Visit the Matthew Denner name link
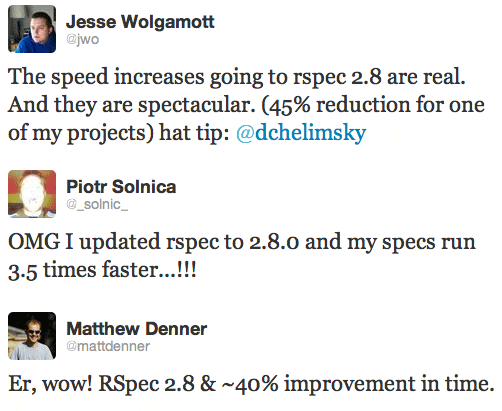The height and width of the screenshot is (411, 502). (137, 329)
